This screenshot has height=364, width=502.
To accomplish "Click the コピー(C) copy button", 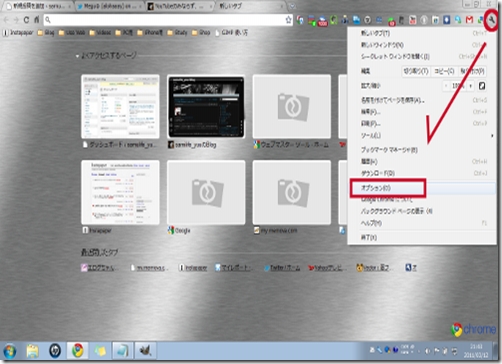I will tap(444, 71).
